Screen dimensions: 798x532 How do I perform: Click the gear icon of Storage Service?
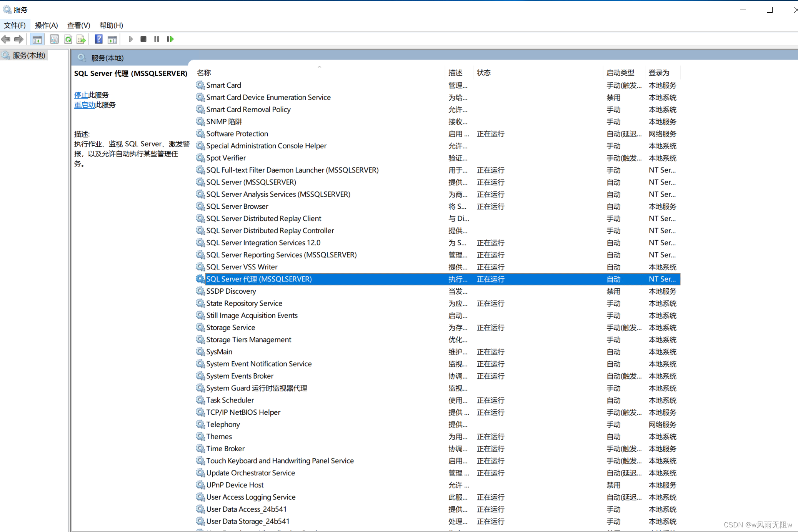point(200,328)
